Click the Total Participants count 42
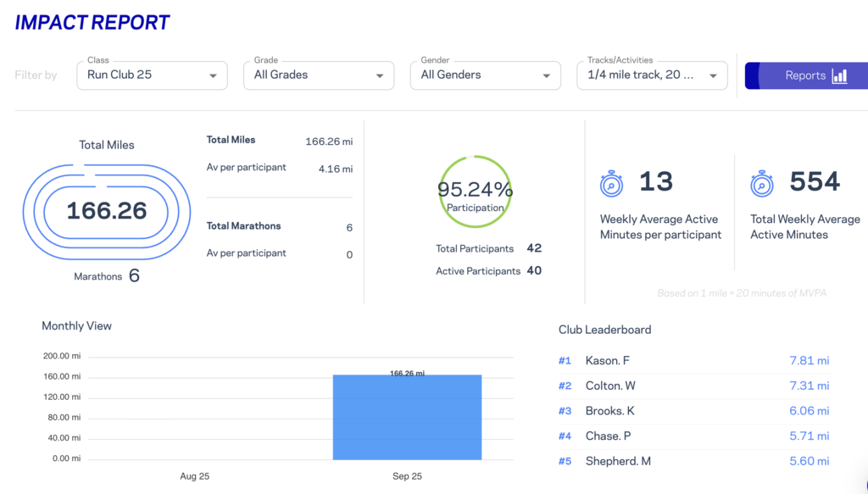The image size is (868, 494). [x=534, y=248]
